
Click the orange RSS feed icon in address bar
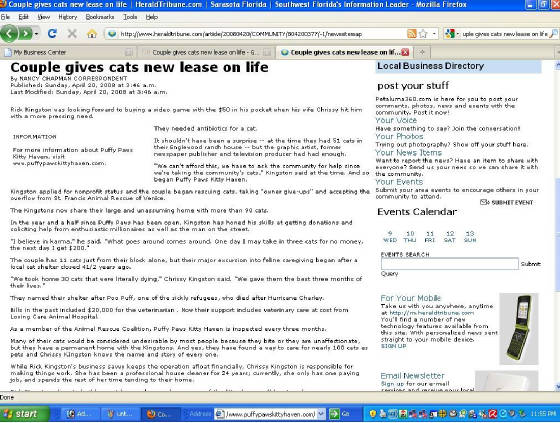[x=412, y=34]
